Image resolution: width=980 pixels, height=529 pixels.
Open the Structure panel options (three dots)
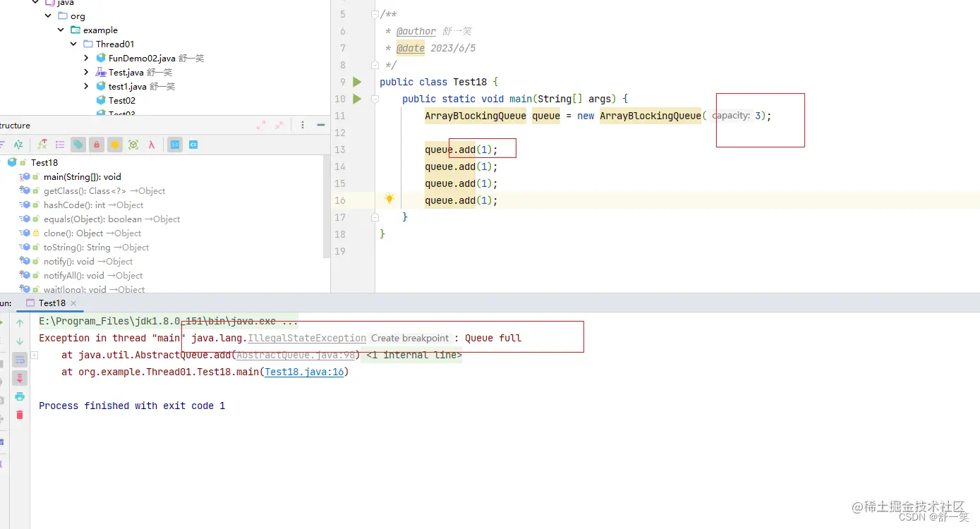pos(303,125)
